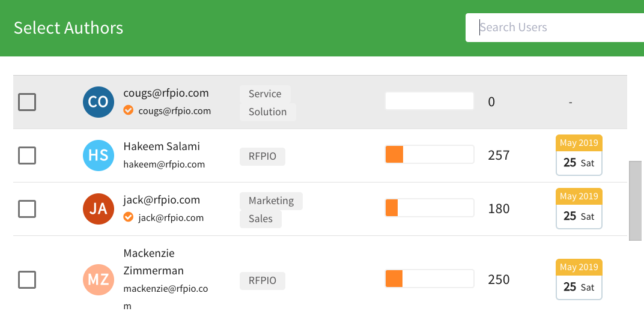Click the May 2019 calendar badge for Hakeem Salami

click(x=579, y=155)
